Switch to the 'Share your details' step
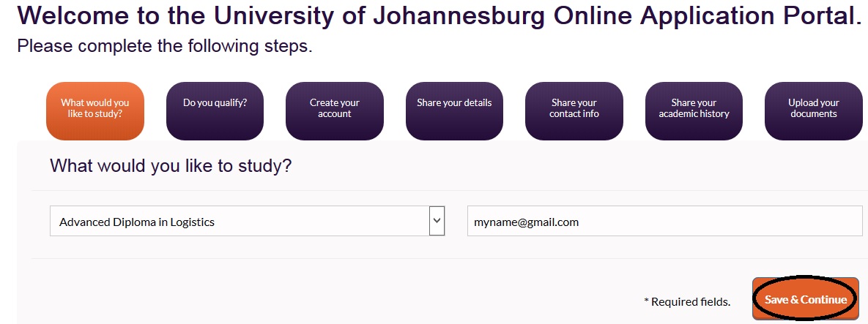The image size is (868, 324). 454,110
